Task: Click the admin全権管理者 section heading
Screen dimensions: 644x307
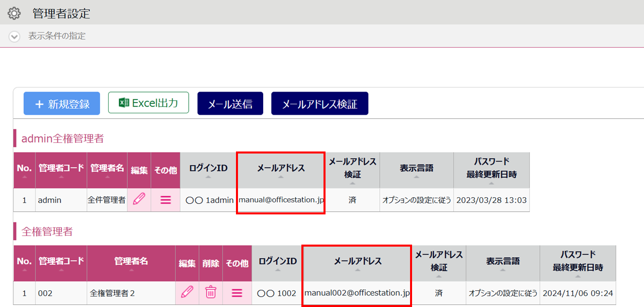Action: 62,138
